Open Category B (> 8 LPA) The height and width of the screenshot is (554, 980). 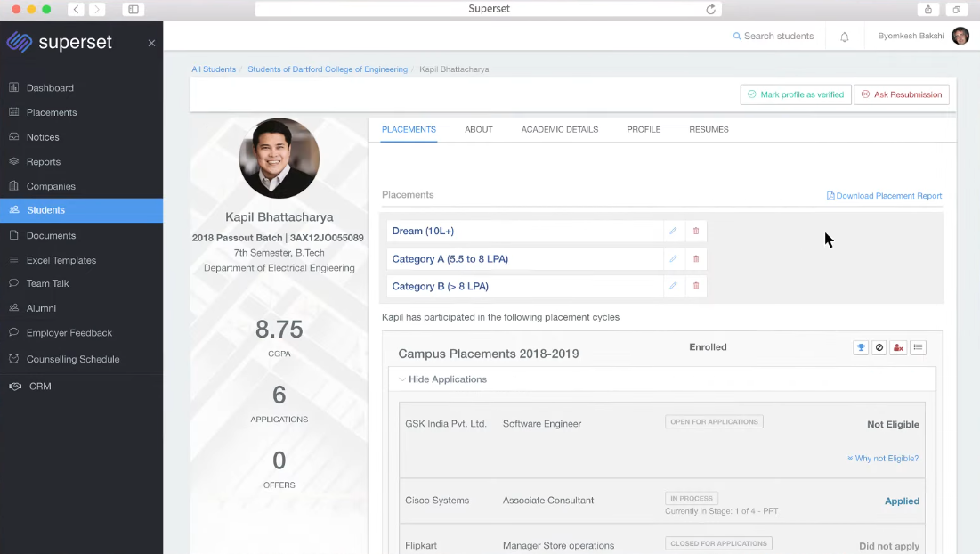pos(440,286)
